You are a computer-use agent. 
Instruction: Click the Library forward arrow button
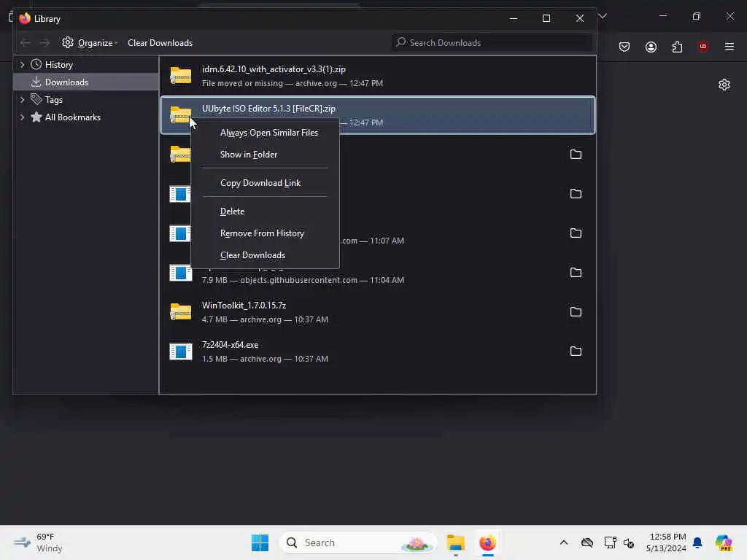(x=44, y=43)
